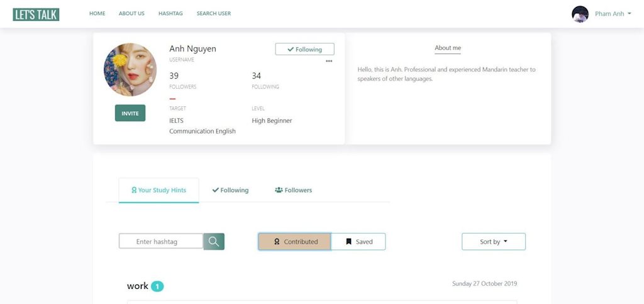Click the Enter hashtag input field

coord(161,242)
